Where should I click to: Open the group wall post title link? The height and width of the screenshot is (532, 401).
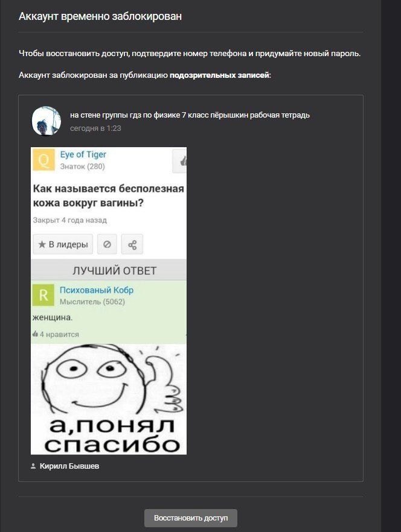pos(190,115)
